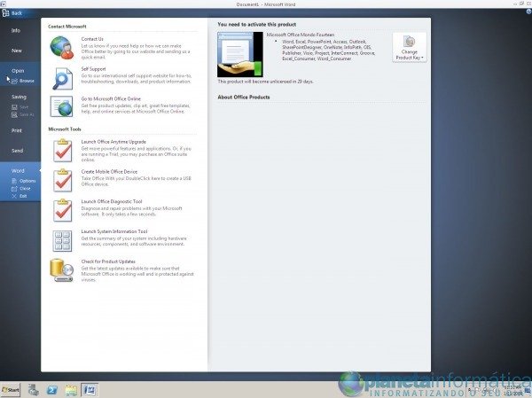The image size is (532, 398).
Task: Launch the Office Diagnostic Tool clipboard icon
Action: click(62, 210)
